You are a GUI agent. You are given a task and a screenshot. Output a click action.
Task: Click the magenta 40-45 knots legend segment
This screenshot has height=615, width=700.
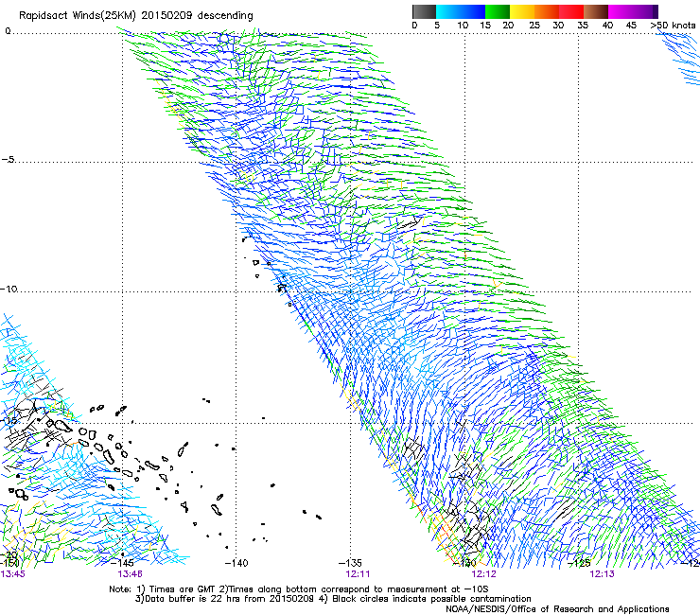(621, 11)
